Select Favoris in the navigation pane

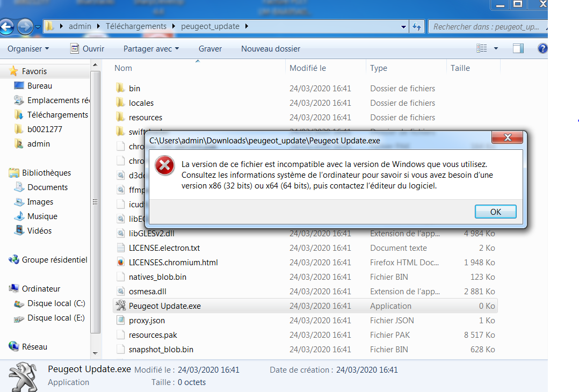(34, 71)
